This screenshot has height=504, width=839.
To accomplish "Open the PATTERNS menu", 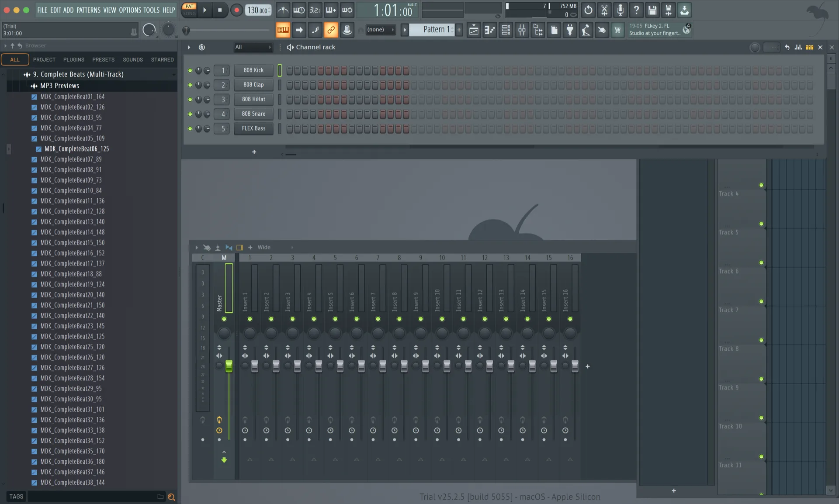I will [88, 10].
